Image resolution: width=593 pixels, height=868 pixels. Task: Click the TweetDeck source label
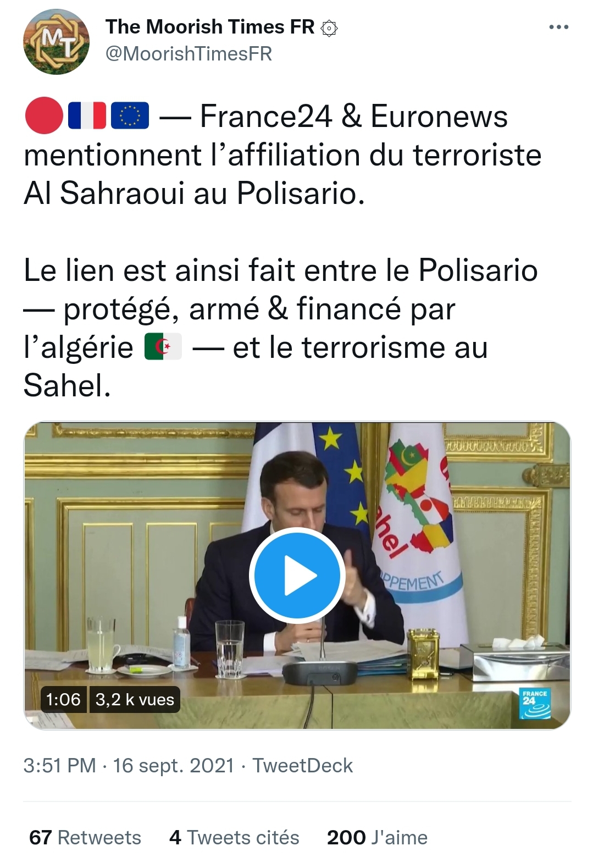[303, 765]
